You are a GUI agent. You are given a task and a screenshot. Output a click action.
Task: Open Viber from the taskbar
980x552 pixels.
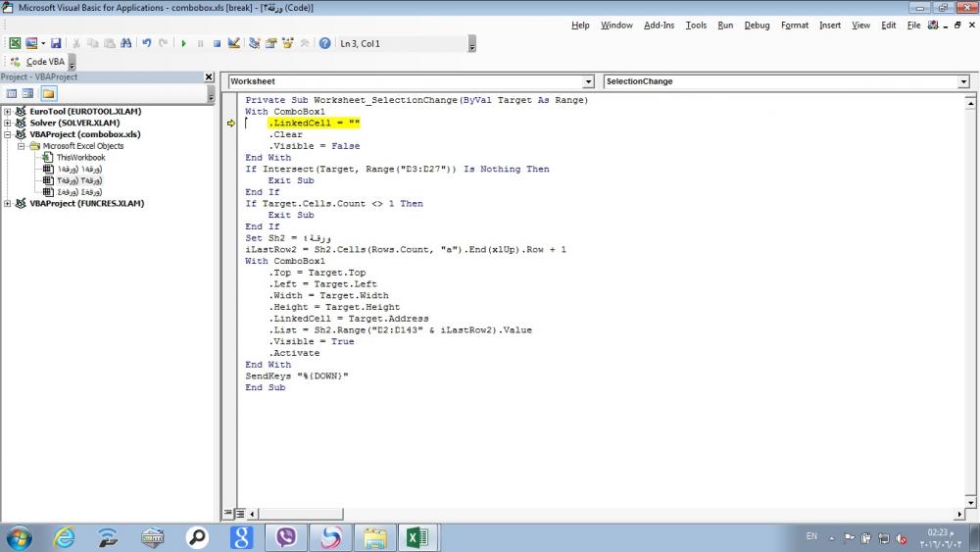coord(285,537)
